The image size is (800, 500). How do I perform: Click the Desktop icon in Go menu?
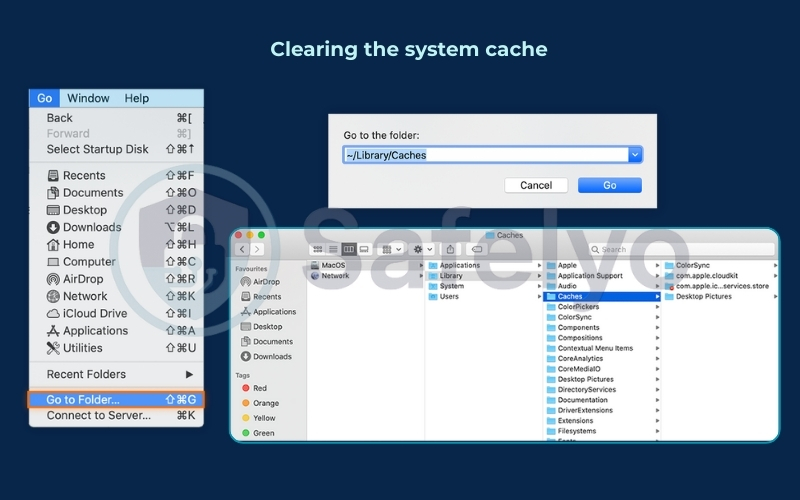click(x=53, y=210)
